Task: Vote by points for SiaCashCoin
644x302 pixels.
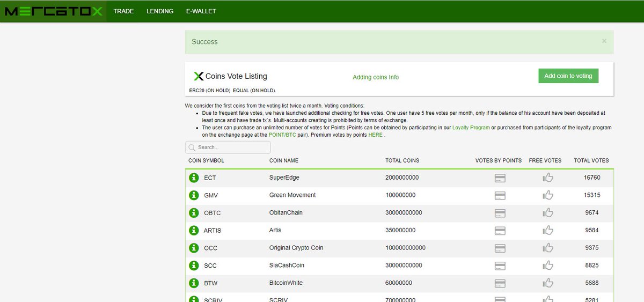Action: point(500,266)
